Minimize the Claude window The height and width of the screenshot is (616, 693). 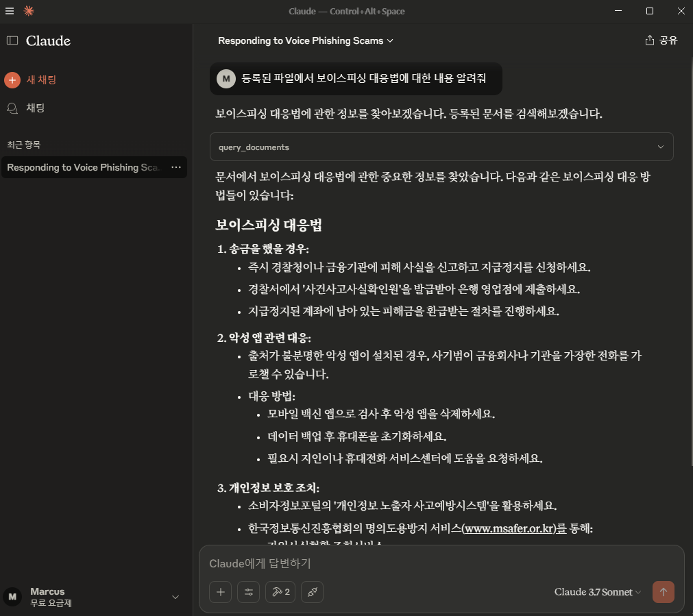coord(618,11)
